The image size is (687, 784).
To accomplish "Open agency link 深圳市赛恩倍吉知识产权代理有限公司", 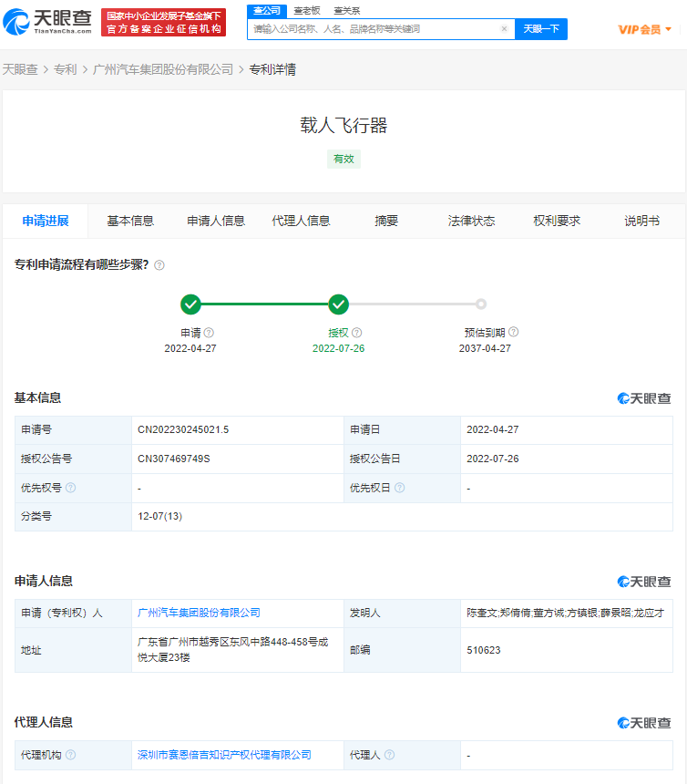I will click(x=224, y=755).
